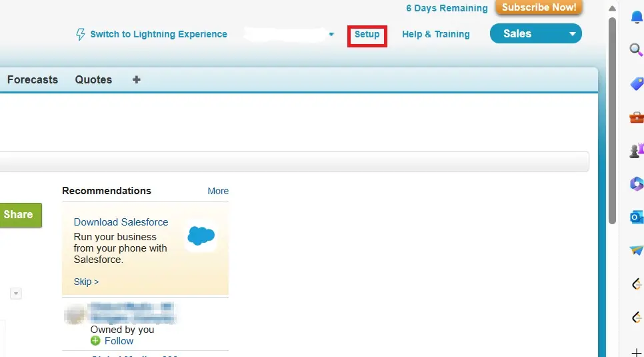This screenshot has width=644, height=357.
Task: Click the Salesforce cloud logo icon
Action: coord(201,236)
